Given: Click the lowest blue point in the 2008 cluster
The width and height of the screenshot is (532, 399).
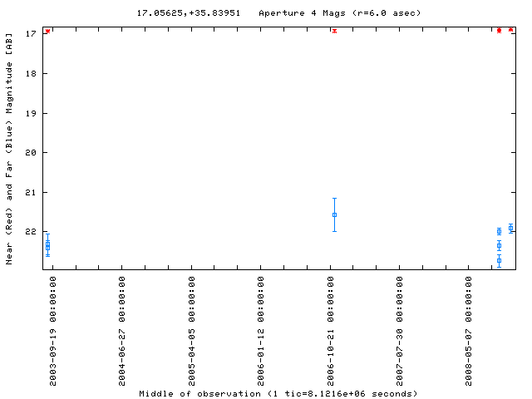Looking at the screenshot, I should pyautogui.click(x=499, y=260).
